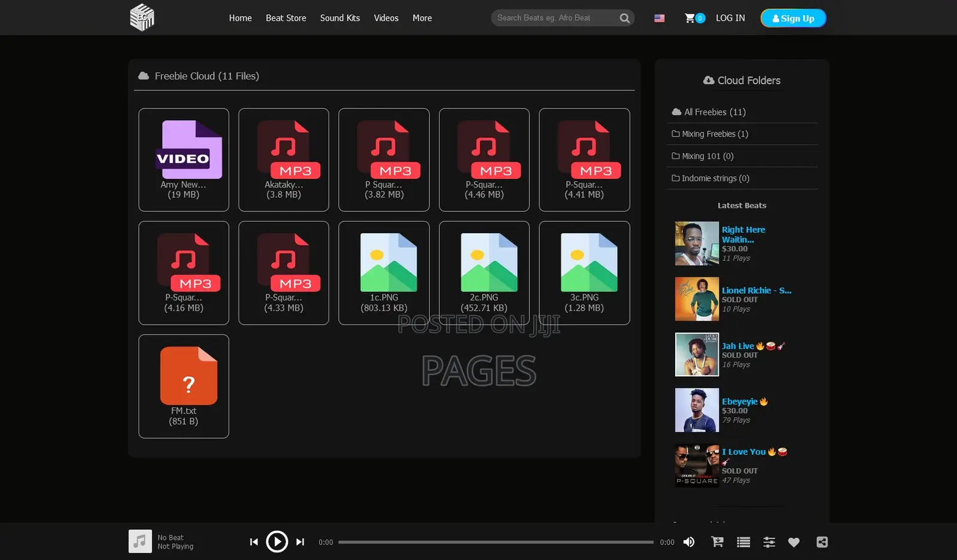This screenshot has height=560, width=957.
Task: Open the P-Squar MP3 of 4.33 MB
Action: (x=284, y=273)
